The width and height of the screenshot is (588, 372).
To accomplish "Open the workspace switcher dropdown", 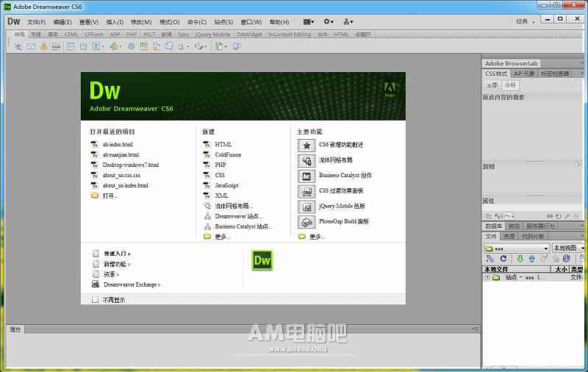I will [x=526, y=21].
